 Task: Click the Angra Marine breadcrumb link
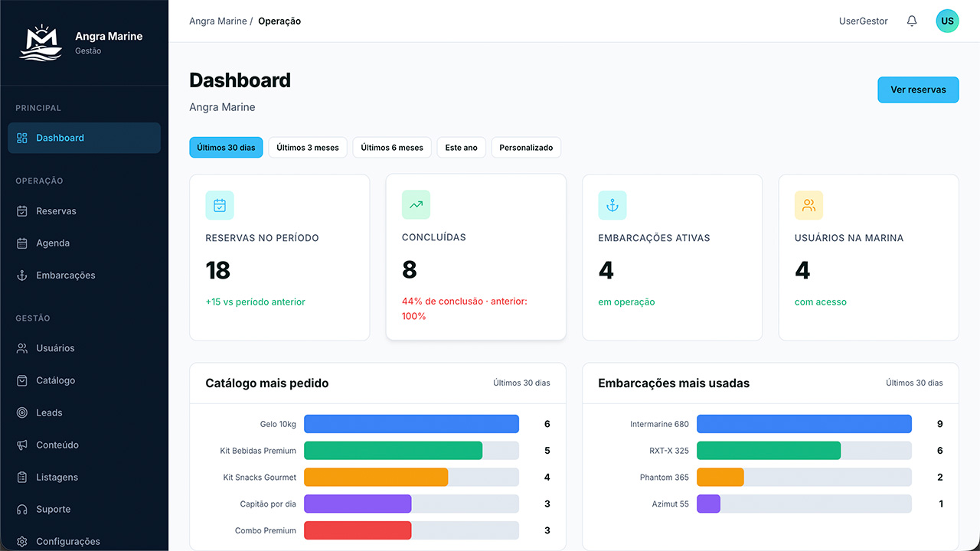218,21
